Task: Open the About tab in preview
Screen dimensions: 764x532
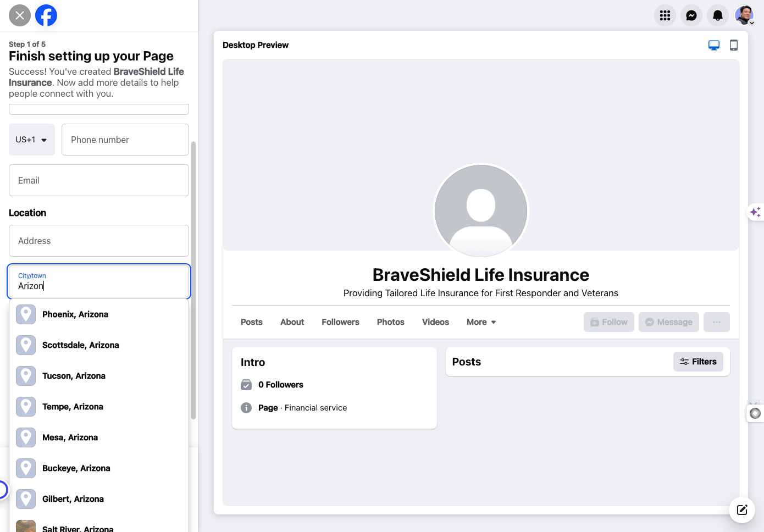Action: (x=292, y=322)
